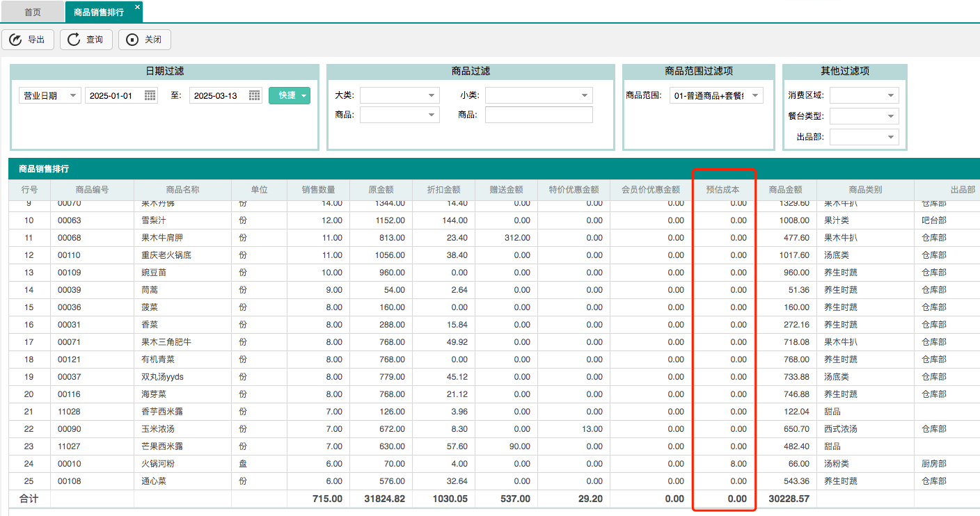Select the 商品销售排行 tab header

click(100, 12)
